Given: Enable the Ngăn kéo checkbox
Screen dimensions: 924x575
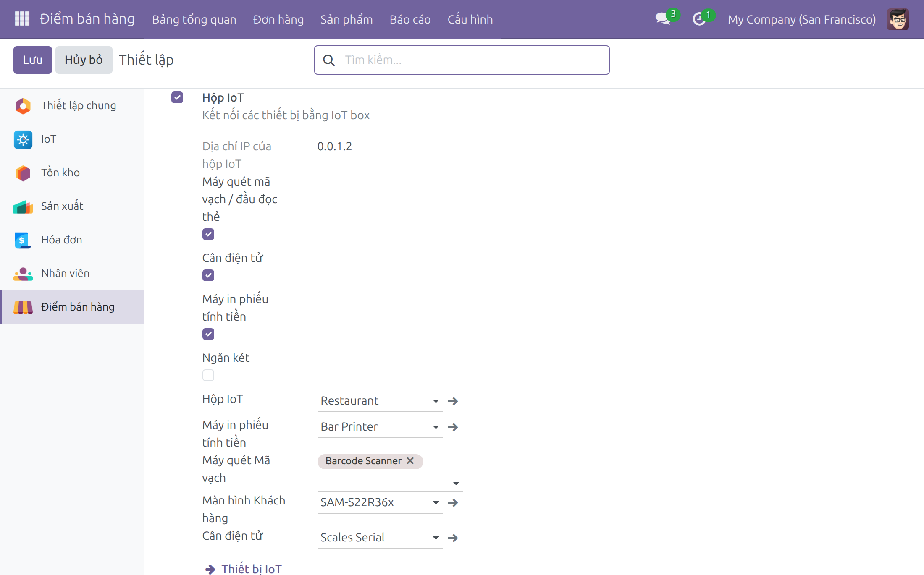Looking at the screenshot, I should tap(208, 375).
